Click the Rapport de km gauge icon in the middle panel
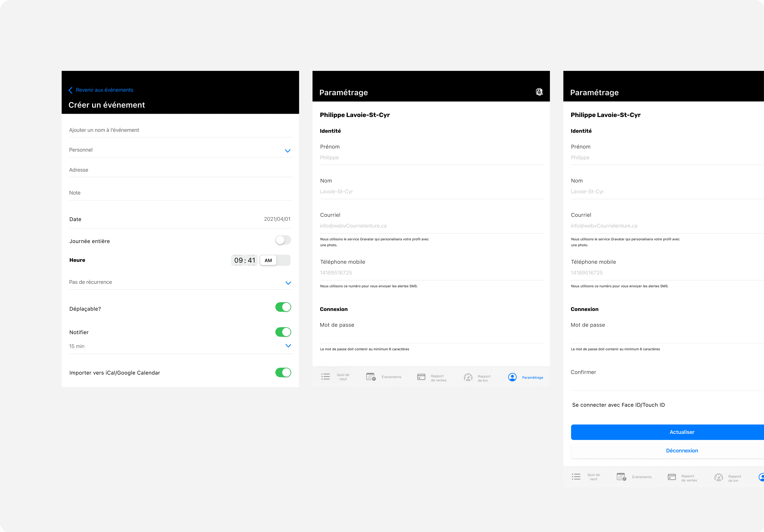 pos(468,377)
